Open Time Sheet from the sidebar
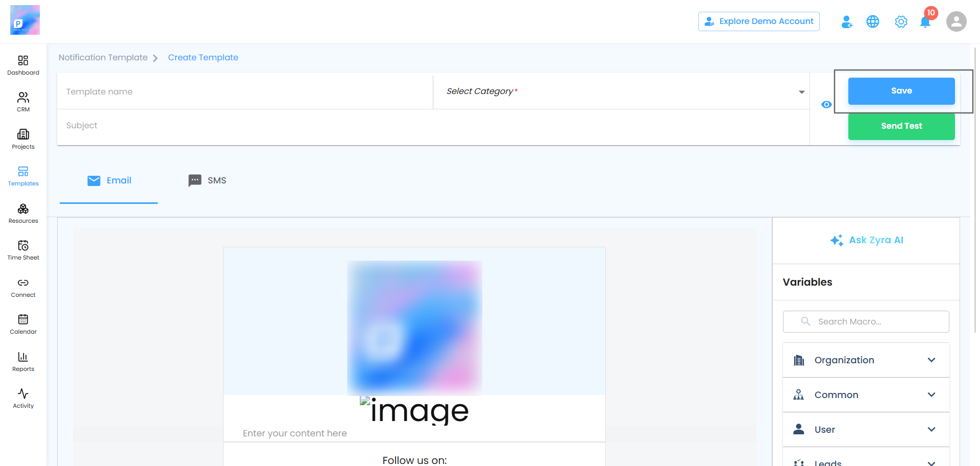Screen dimensions: 980x466 click(23, 250)
